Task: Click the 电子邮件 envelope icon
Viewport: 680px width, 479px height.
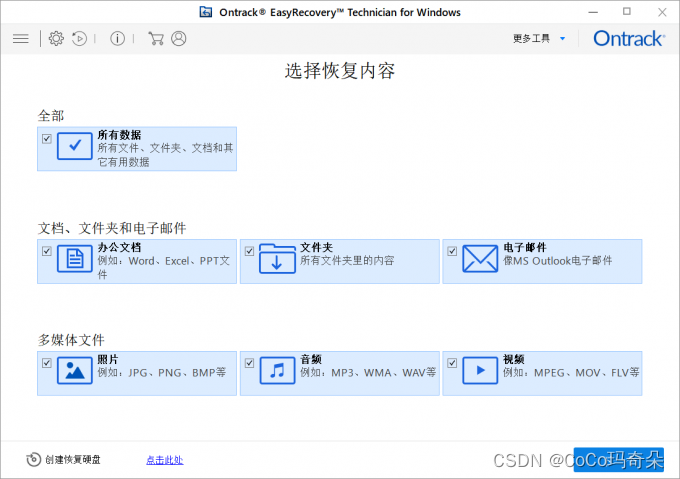Action: pyautogui.click(x=480, y=259)
